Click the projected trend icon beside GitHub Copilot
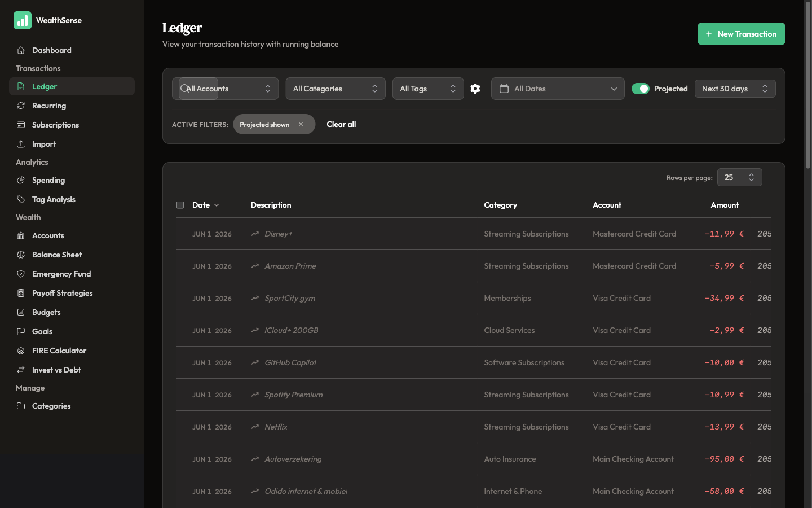812x508 pixels. tap(255, 362)
